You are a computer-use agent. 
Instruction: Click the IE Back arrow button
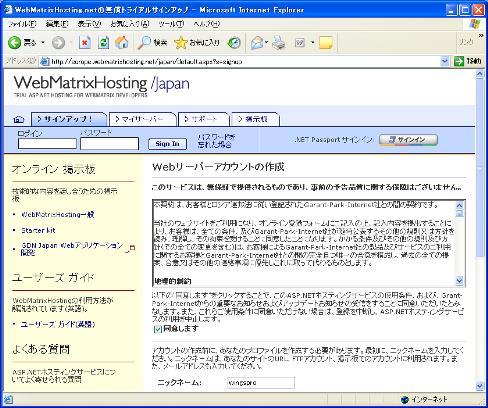tap(15, 42)
